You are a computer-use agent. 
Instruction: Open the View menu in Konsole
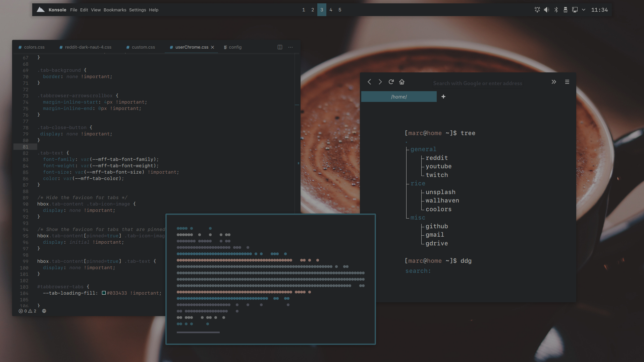point(96,10)
